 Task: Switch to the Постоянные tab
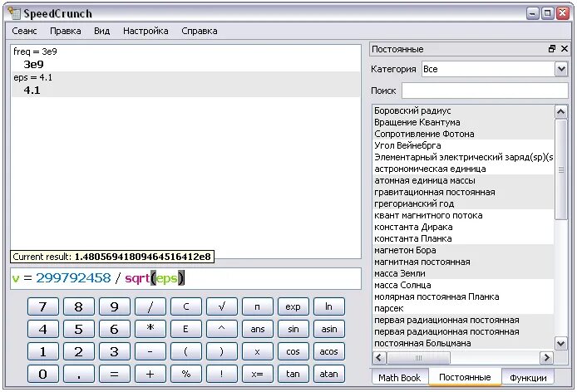465,377
